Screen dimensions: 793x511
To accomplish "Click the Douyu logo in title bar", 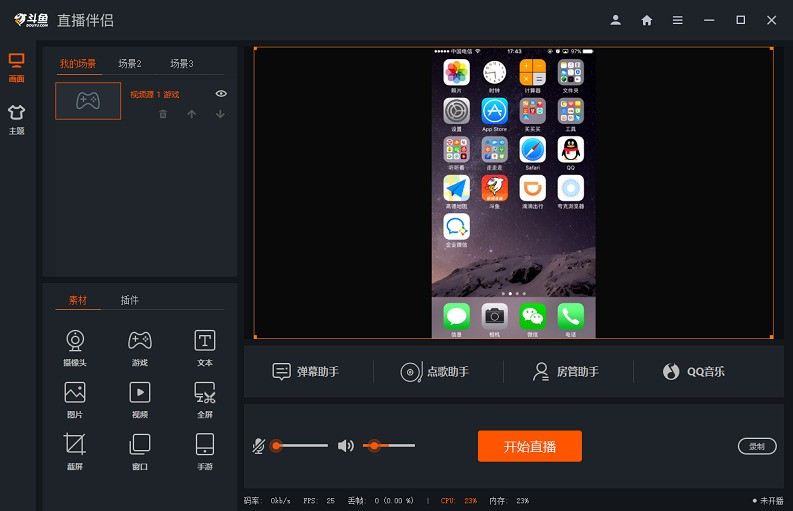I will 31,20.
